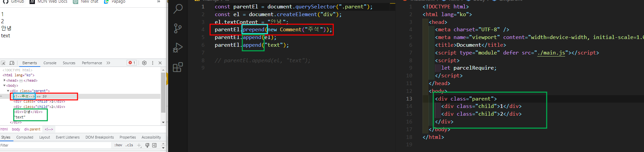Open the GitHub bookmark
Image resolution: width=644 pixels, height=152 pixels.
click(13, 2)
